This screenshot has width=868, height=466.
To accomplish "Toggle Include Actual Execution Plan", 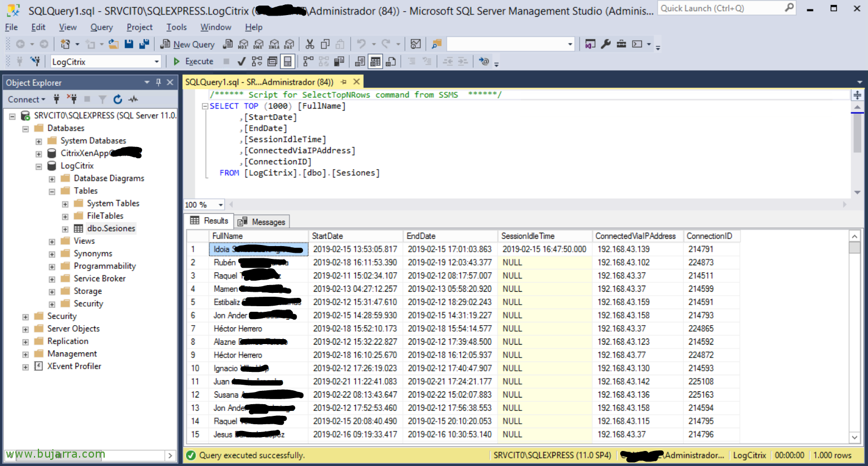I will (308, 61).
